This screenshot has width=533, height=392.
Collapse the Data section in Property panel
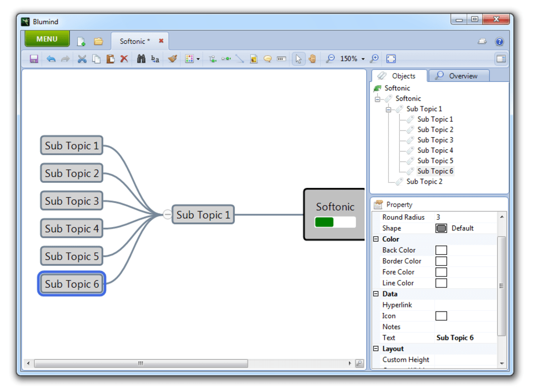(376, 294)
